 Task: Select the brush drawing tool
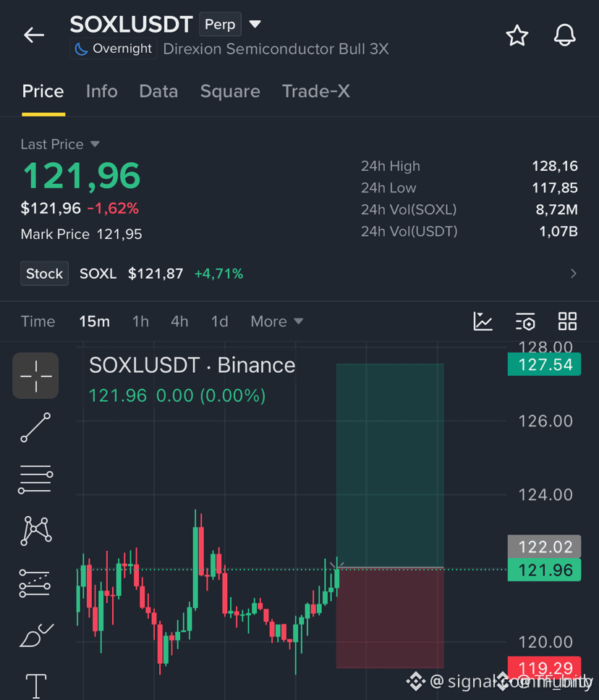point(37,636)
